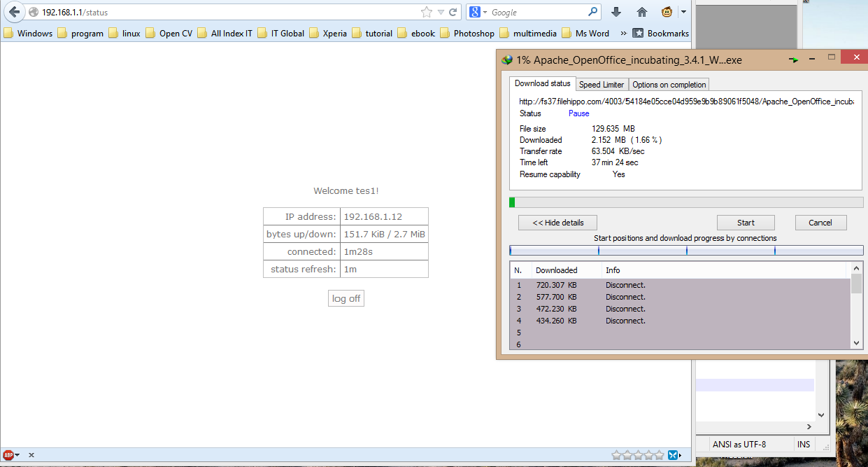Image resolution: width=868 pixels, height=467 pixels.
Task: Click ANSI as UTF-8 in editor status bar
Action: click(739, 445)
